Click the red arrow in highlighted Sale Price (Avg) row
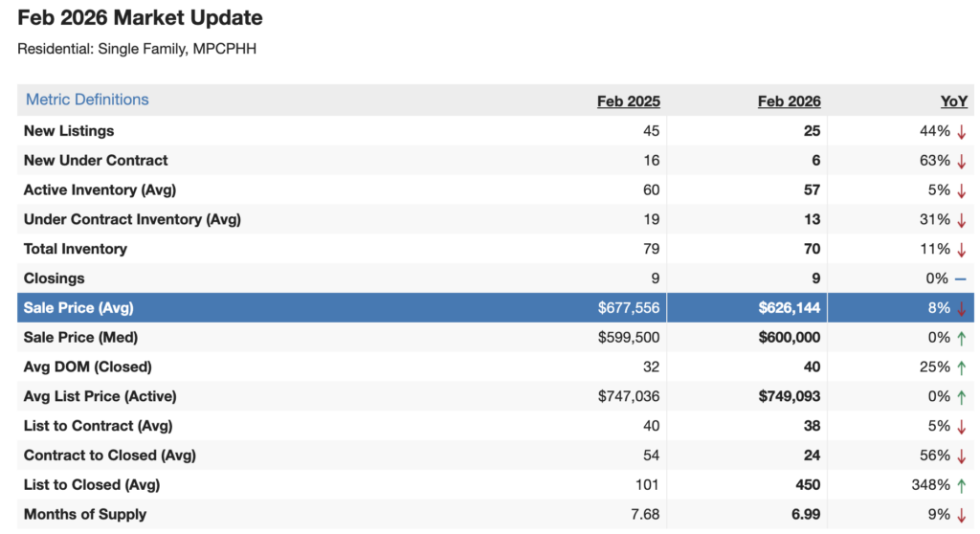The height and width of the screenshot is (534, 980). pos(961,308)
